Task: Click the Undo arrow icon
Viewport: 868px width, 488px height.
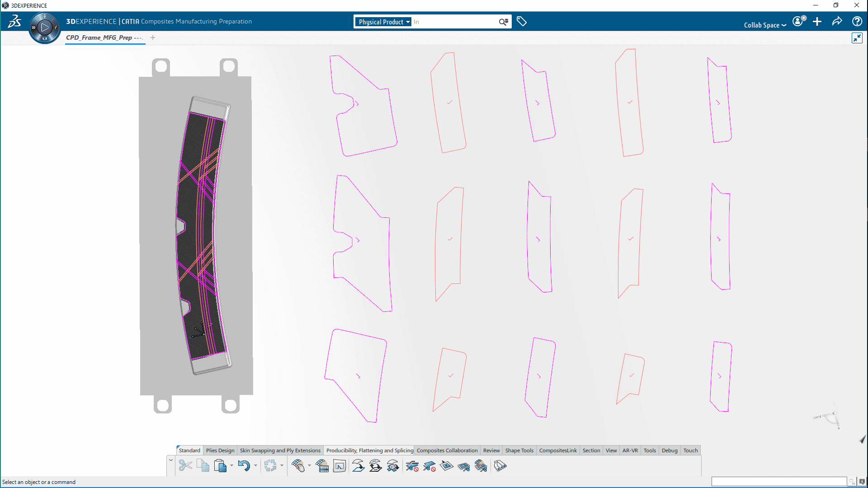Action: (243, 465)
